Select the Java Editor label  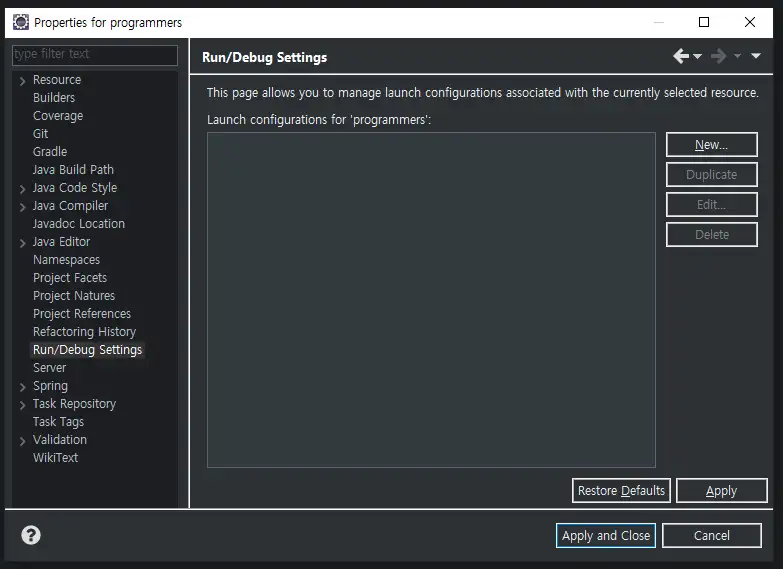[x=61, y=241]
